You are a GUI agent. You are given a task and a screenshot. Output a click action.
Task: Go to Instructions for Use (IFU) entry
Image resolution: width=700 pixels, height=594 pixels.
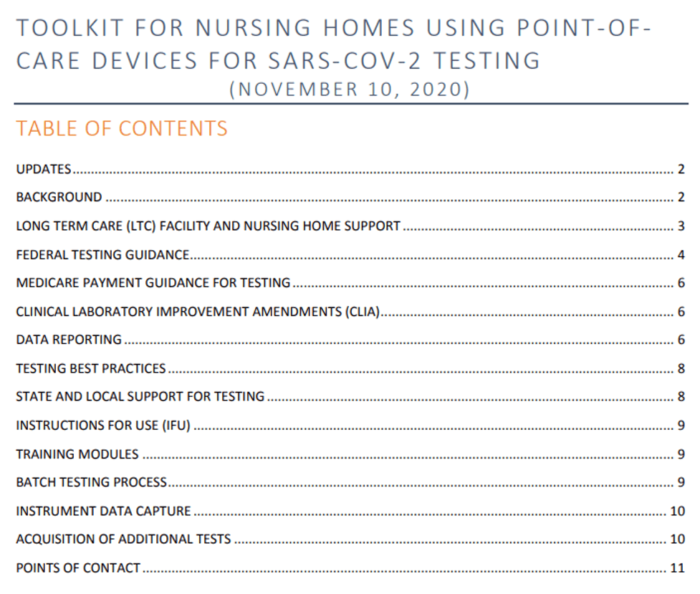[x=103, y=425]
